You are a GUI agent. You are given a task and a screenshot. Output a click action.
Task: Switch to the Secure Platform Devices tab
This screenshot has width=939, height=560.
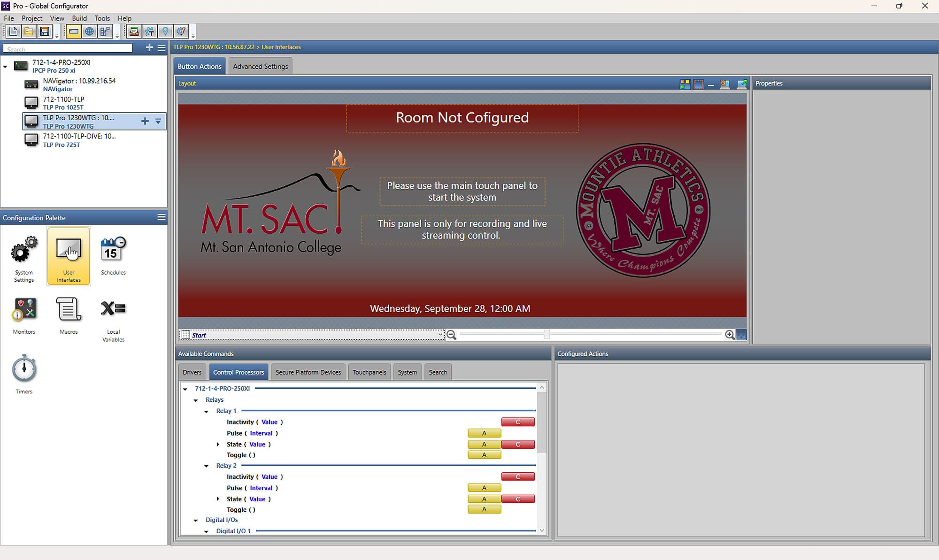coord(308,372)
